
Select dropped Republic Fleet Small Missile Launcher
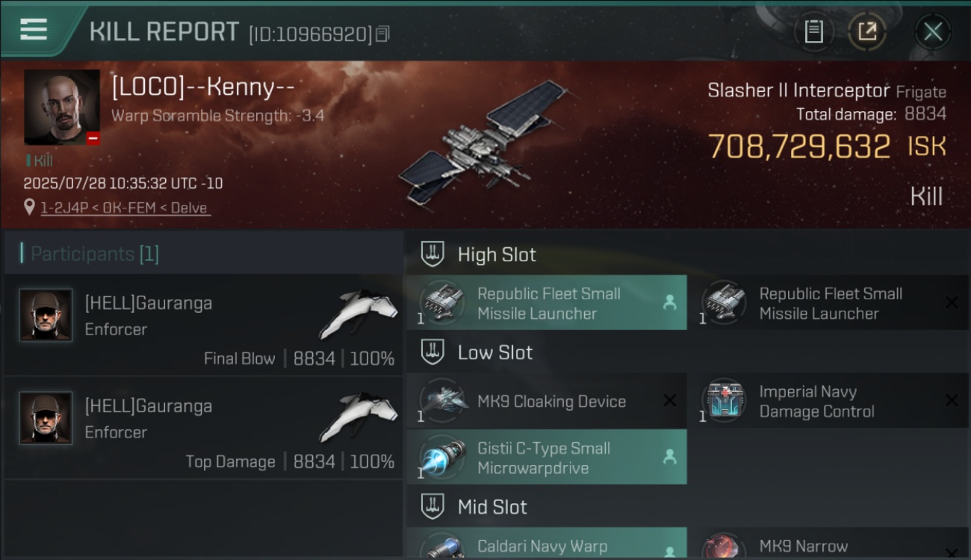tap(546, 303)
